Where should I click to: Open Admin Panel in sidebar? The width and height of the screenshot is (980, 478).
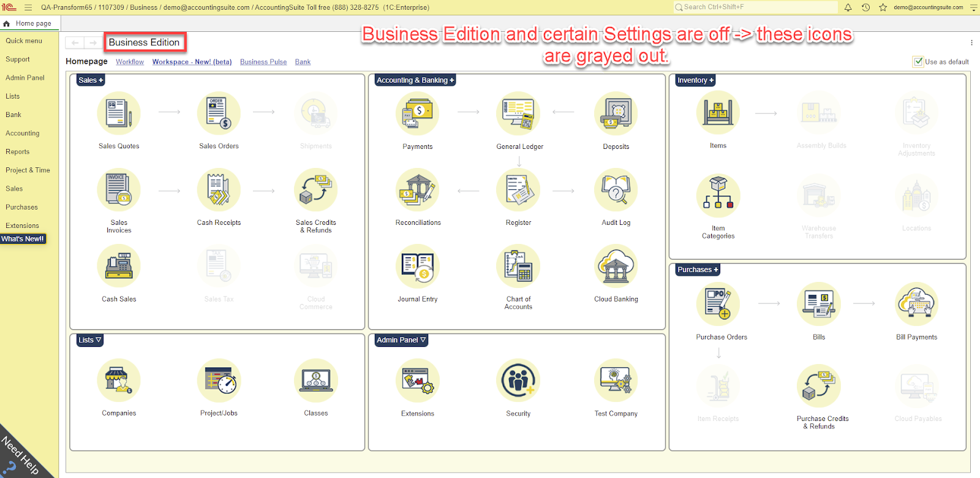click(x=25, y=78)
